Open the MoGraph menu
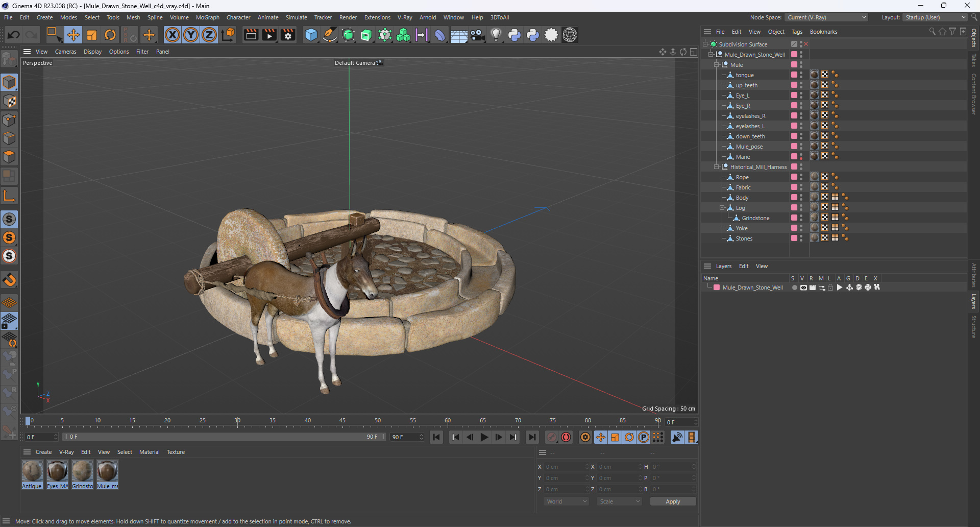Image resolution: width=980 pixels, height=527 pixels. coord(207,17)
